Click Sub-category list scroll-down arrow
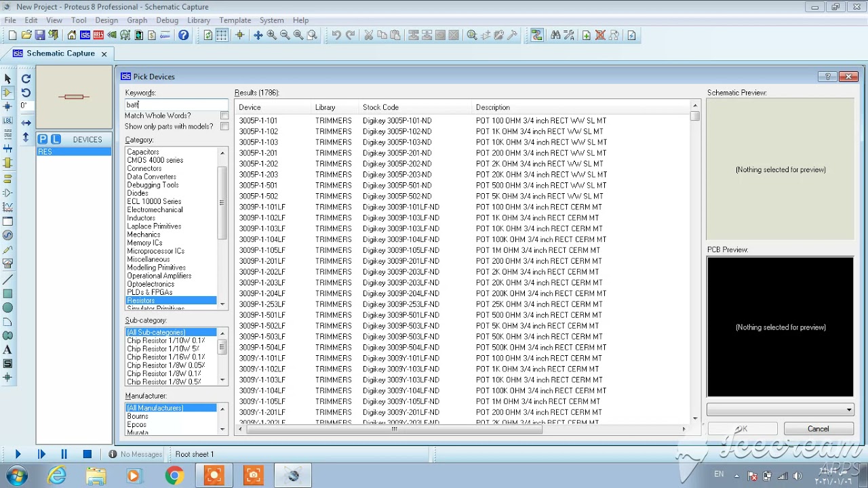Viewport: 868px width, 488px height. tap(222, 380)
